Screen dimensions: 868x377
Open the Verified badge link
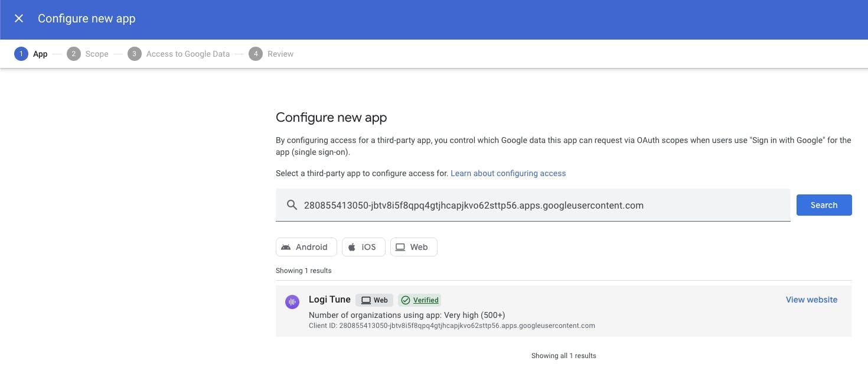(419, 300)
